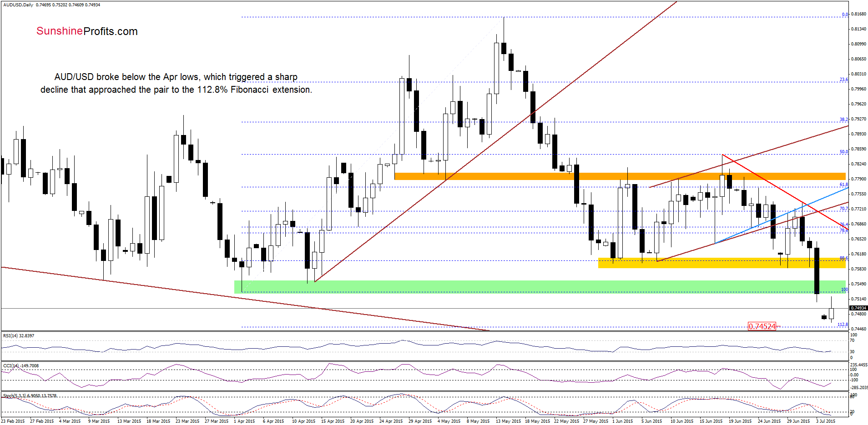Click the 38.2 Fibonacci level label
This screenshot has height=425, width=868.
[x=844, y=120]
